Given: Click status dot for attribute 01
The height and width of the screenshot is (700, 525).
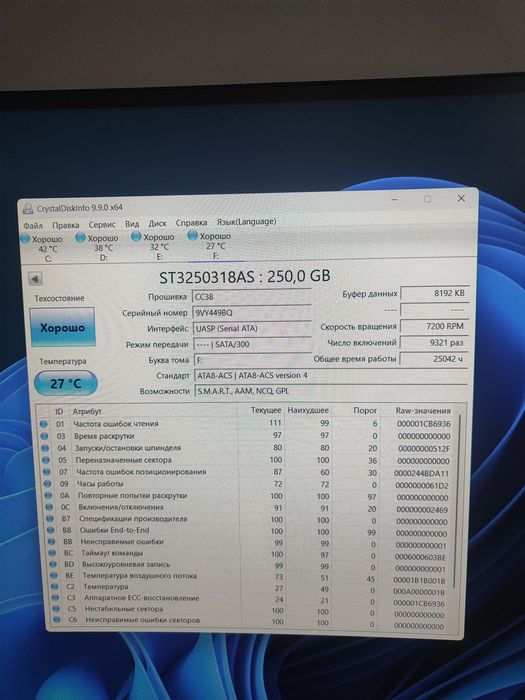Looking at the screenshot, I should point(44,424).
